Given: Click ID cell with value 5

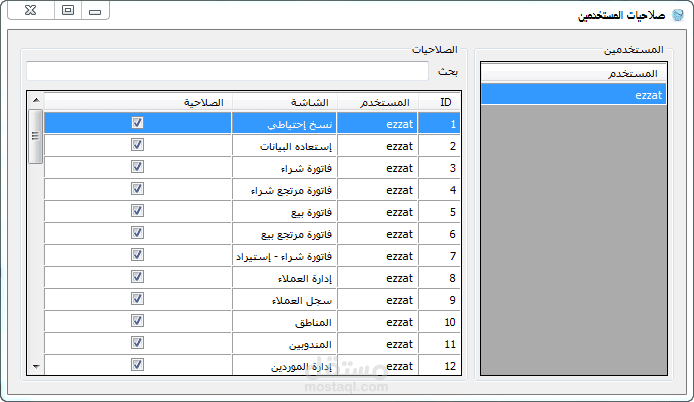Looking at the screenshot, I should click(x=440, y=212).
